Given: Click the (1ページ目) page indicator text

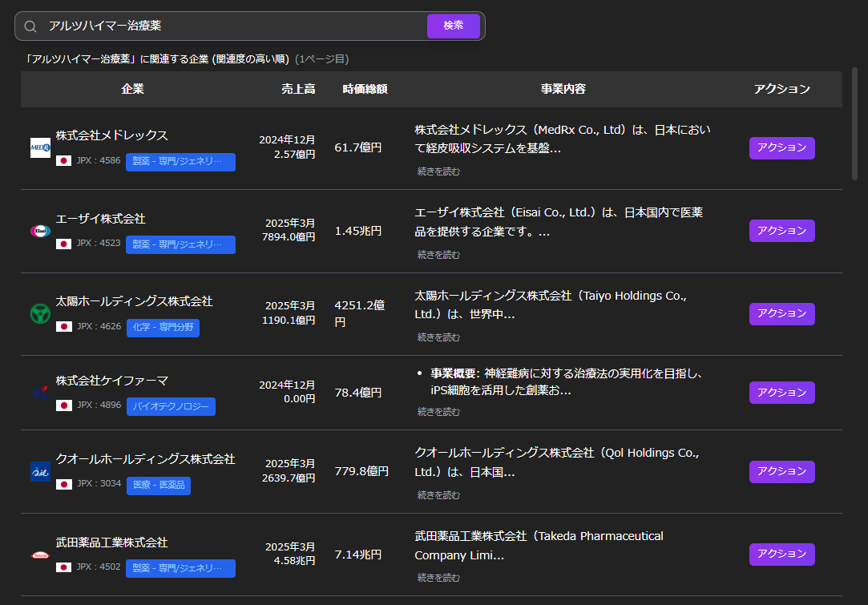Looking at the screenshot, I should tap(322, 59).
